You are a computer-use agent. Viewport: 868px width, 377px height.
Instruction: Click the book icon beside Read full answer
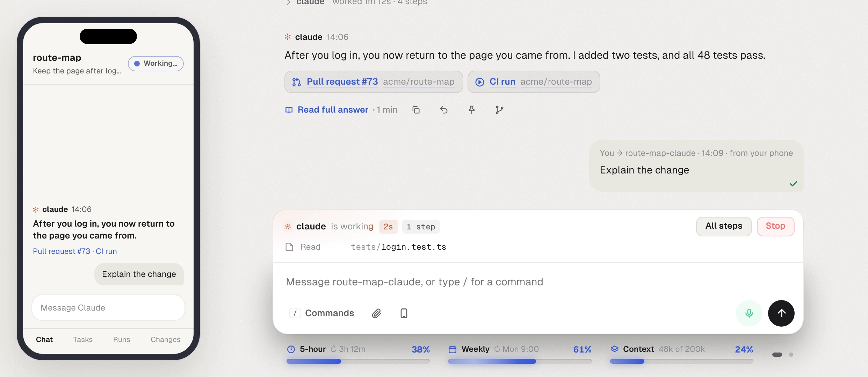(289, 110)
